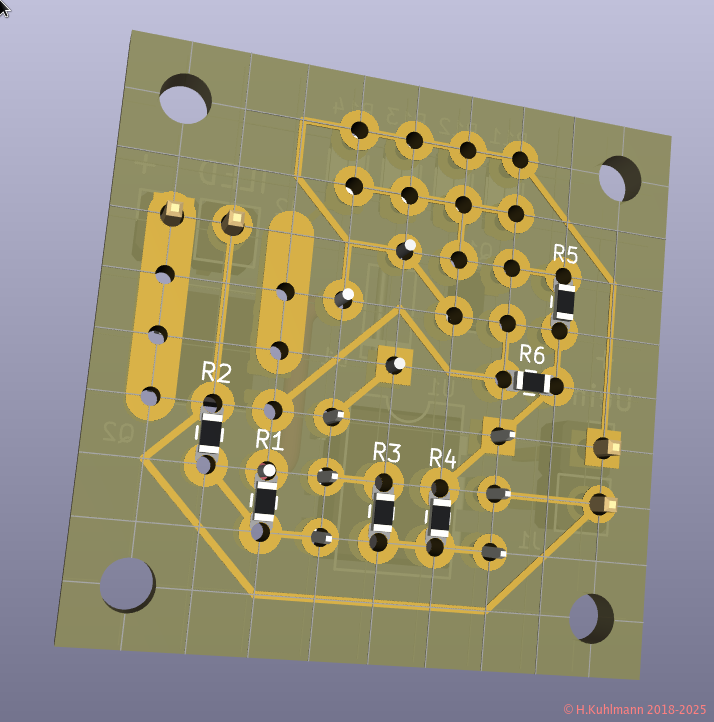Click the square copper pad at board center
This screenshot has width=714, height=722.
(x=394, y=365)
